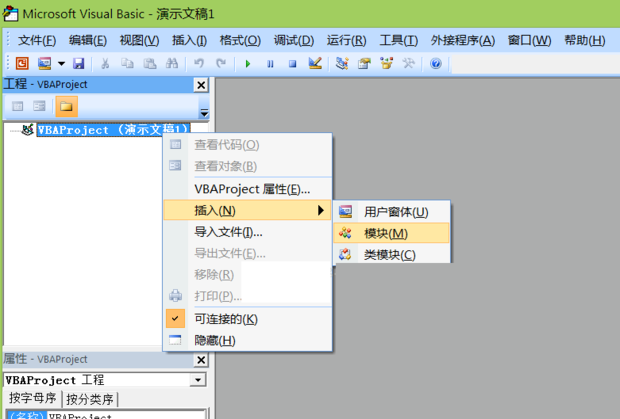Choose VBAProject 属性(E)... from context menu

pos(248,189)
